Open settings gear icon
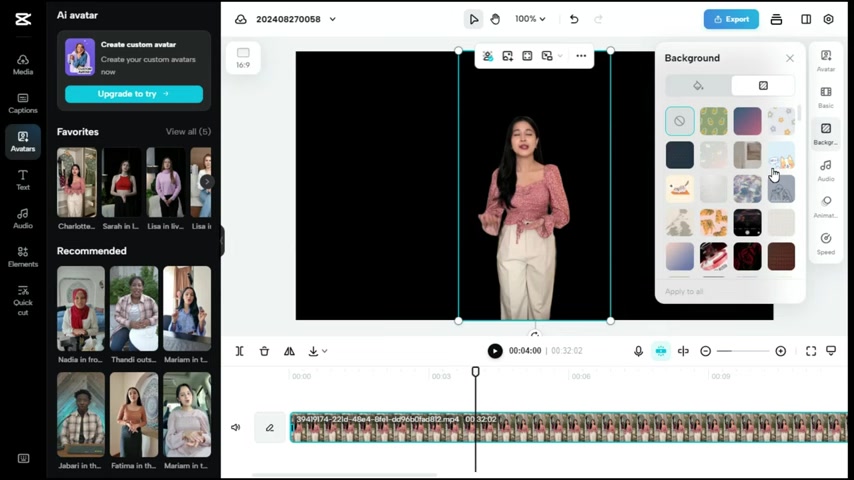The height and width of the screenshot is (480, 854). [x=828, y=20]
